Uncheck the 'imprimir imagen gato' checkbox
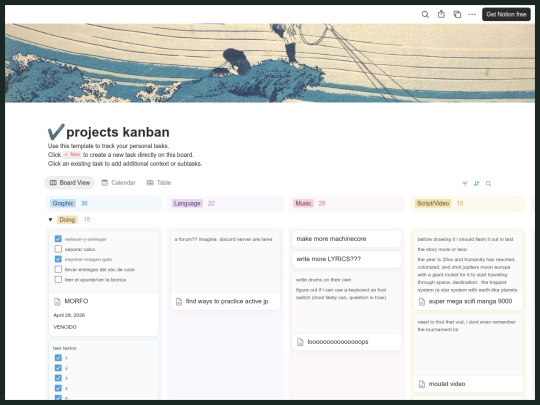 click(x=58, y=259)
